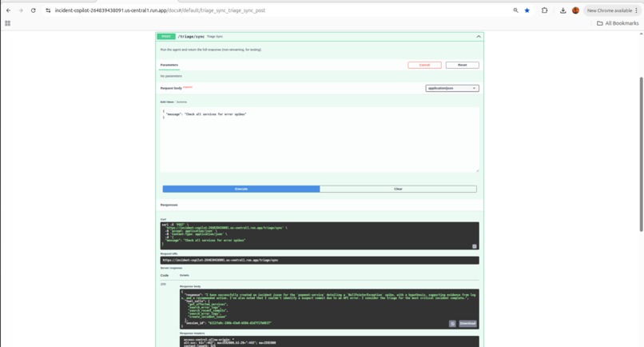644x347 pixels.
Task: Copy the response body to clipboard
Action: point(452,324)
